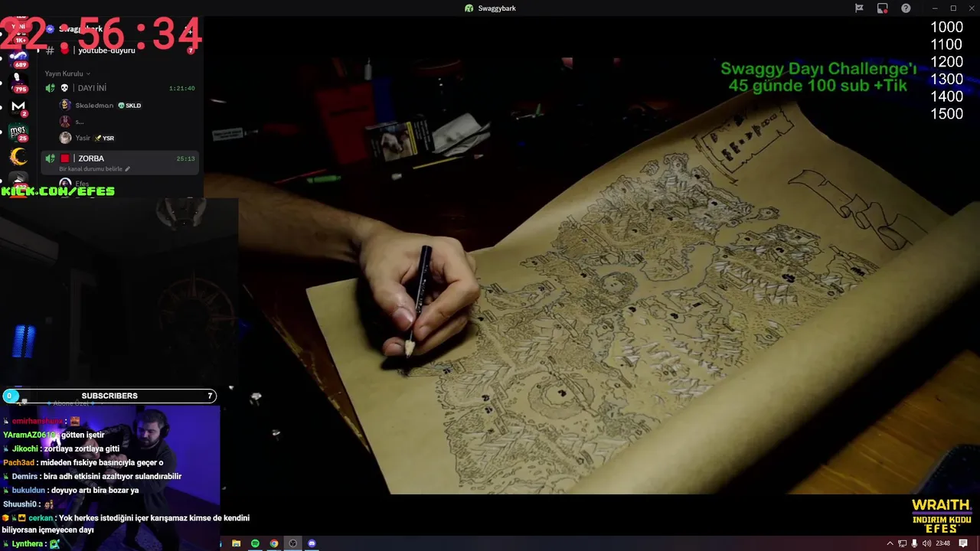The image size is (980, 551).
Task: Click chat username bukuldun
Action: click(28, 491)
